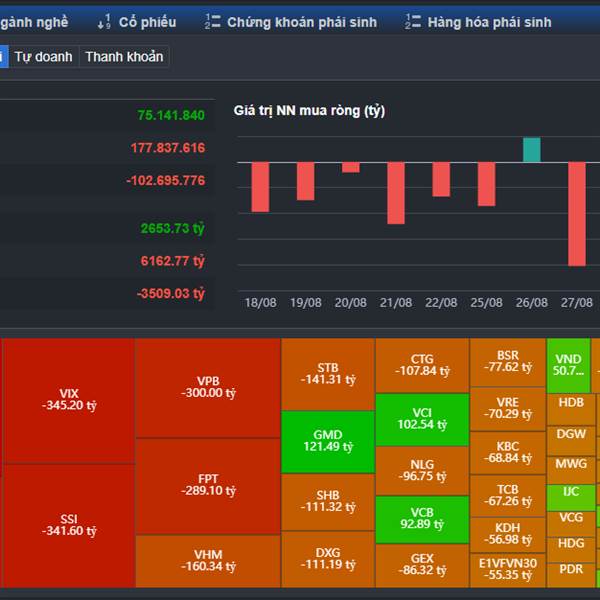Click the VRE -70.29 tỷ tile
Screen dimensions: 600x600
click(x=508, y=409)
